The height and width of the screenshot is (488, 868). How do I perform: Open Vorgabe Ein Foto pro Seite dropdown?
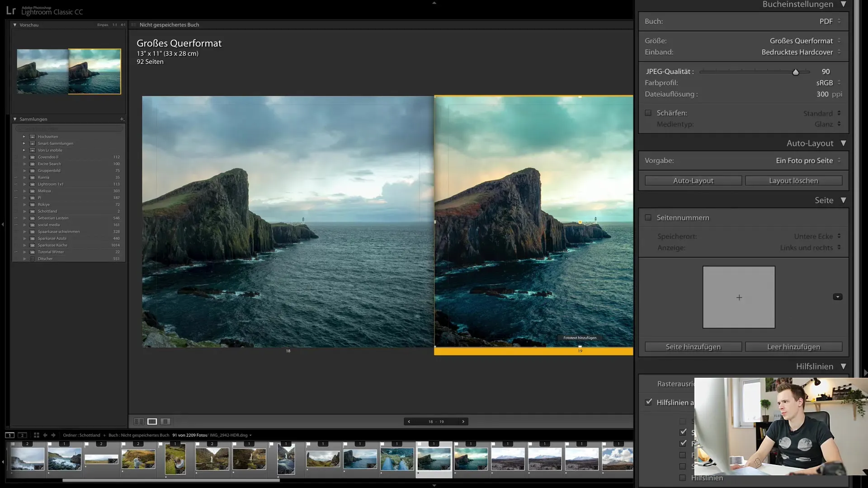[808, 160]
